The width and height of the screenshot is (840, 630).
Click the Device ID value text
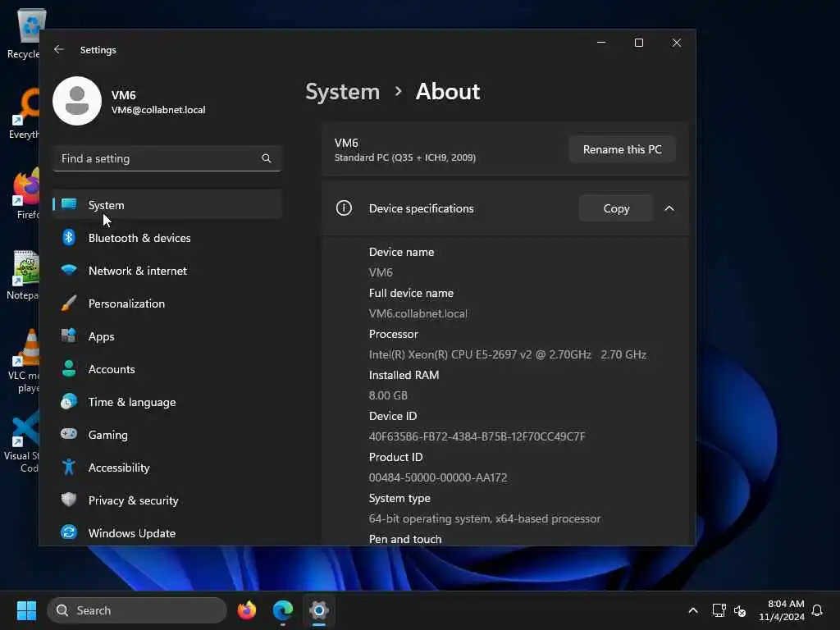[477, 436]
